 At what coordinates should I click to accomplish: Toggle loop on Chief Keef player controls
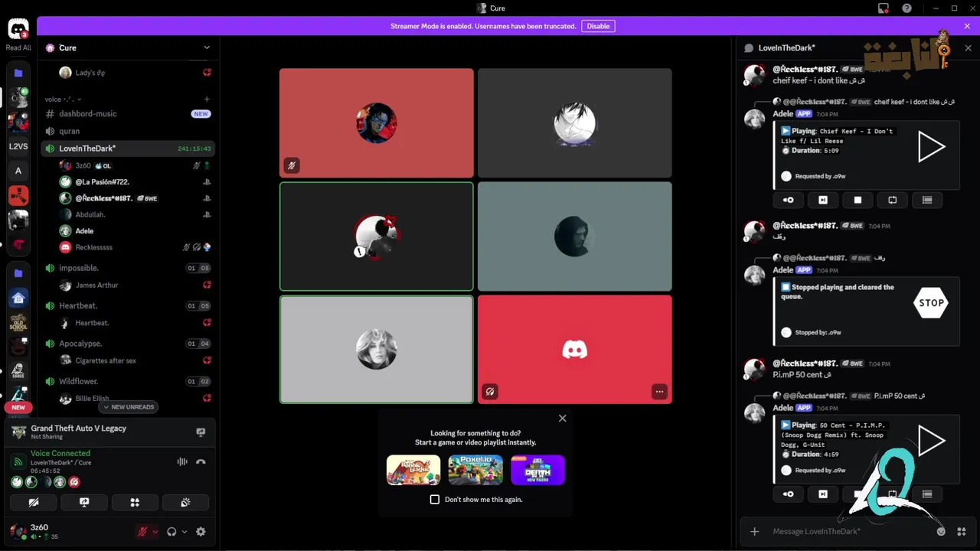point(893,200)
